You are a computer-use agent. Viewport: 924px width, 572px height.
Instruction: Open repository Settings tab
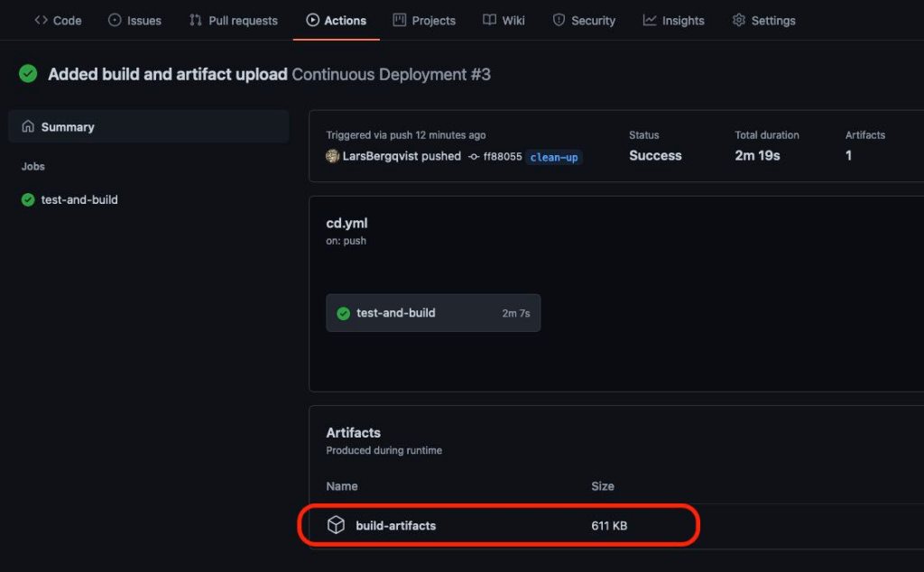click(x=763, y=20)
